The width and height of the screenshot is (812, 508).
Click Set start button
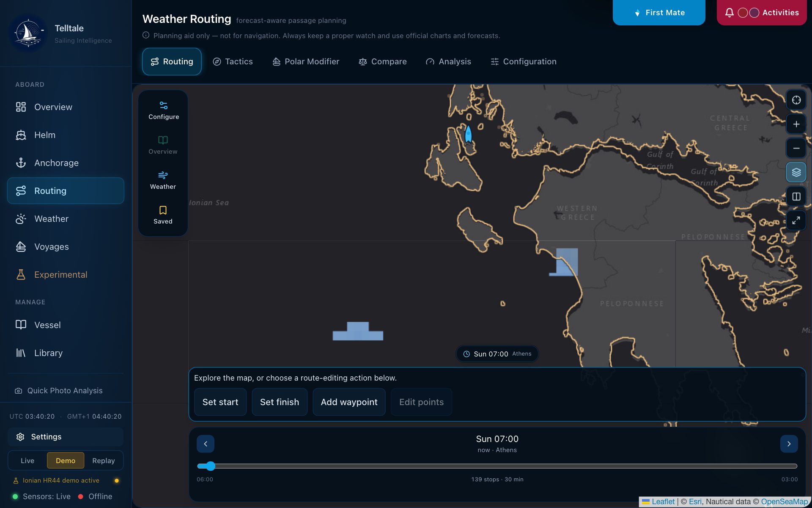coord(220,402)
